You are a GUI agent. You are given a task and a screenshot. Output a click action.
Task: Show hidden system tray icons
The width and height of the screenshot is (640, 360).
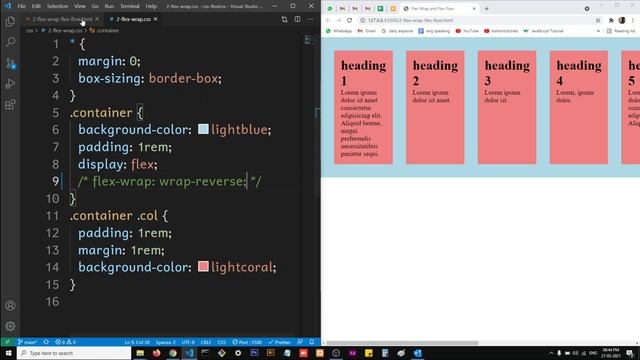(x=551, y=353)
